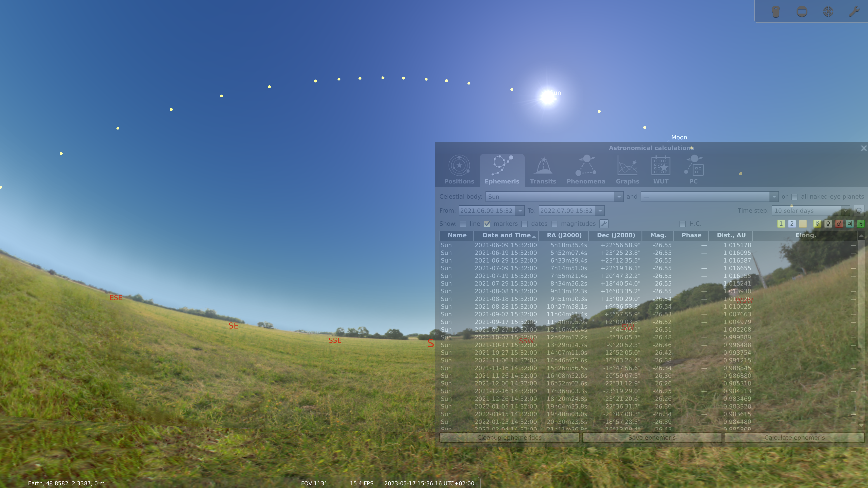The height and width of the screenshot is (488, 868).
Task: Open the PC planetary calculator tab
Action: pos(693,170)
